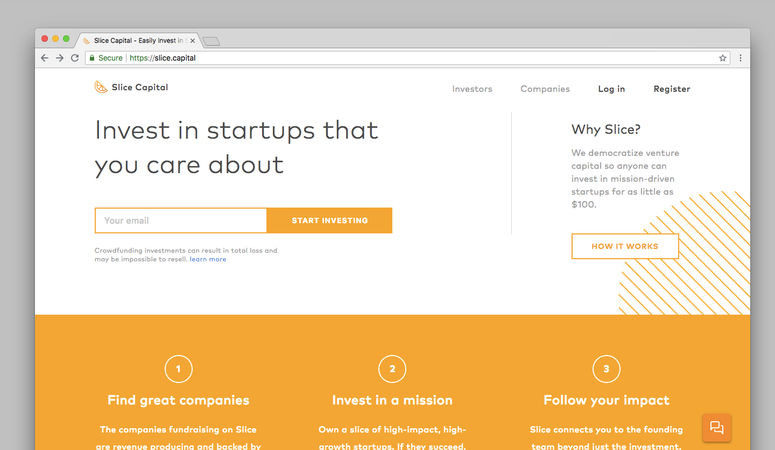Click the How It Works button
Viewport: 775px width, 450px height.
pyautogui.click(x=625, y=246)
